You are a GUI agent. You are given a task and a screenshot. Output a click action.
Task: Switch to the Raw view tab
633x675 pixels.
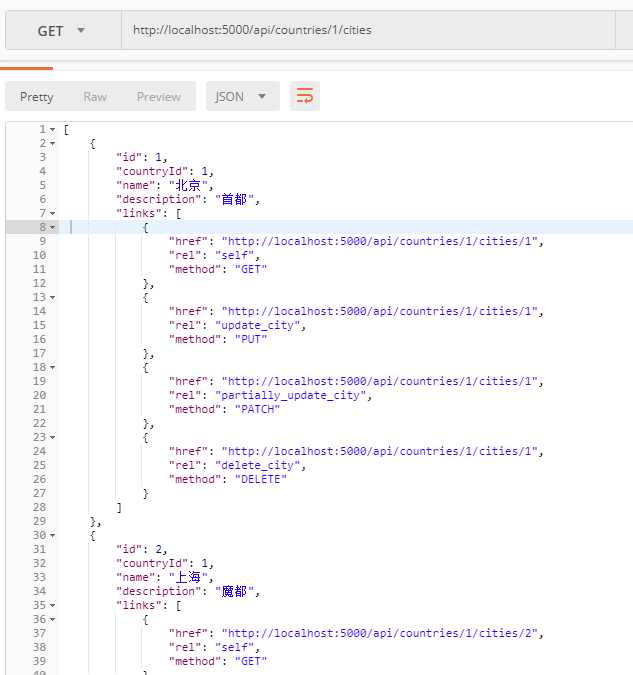tap(95, 97)
